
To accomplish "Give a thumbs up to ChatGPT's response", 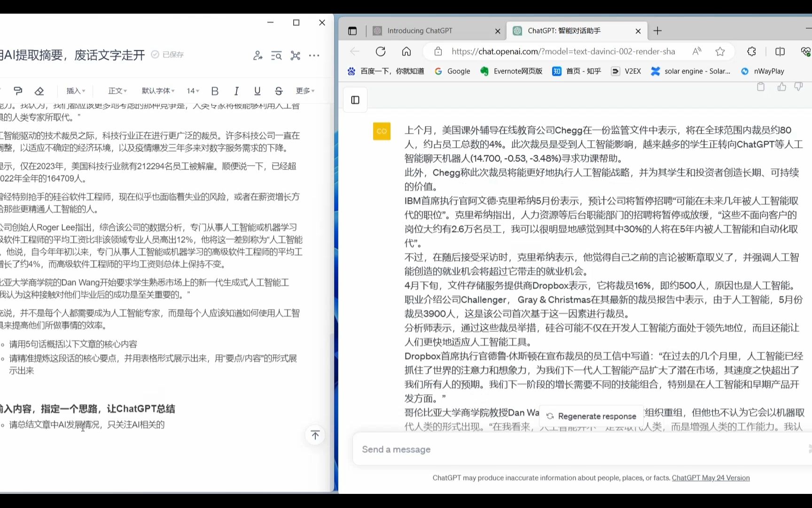I will pyautogui.click(x=781, y=87).
